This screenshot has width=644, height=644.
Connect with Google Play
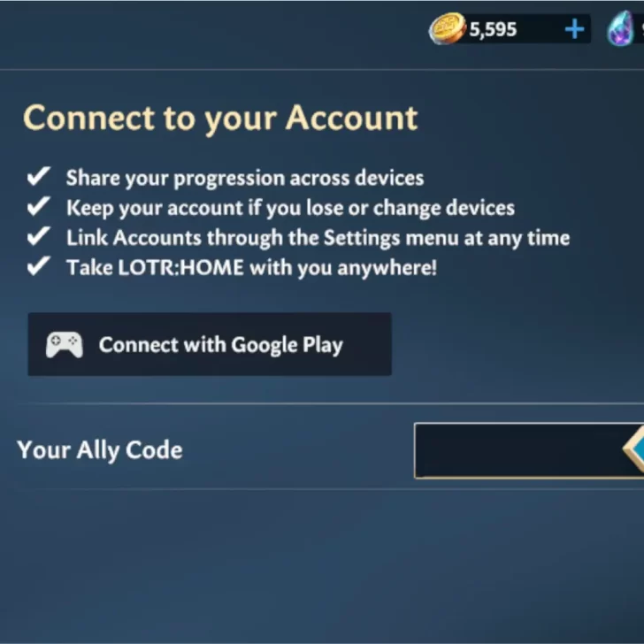pyautogui.click(x=210, y=344)
